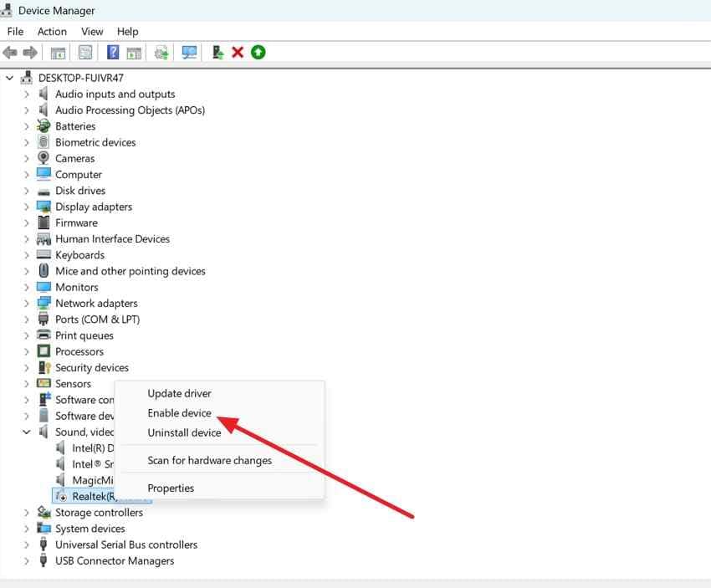The image size is (711, 588).
Task: Click the Human Interface Devices icon
Action: point(43,239)
